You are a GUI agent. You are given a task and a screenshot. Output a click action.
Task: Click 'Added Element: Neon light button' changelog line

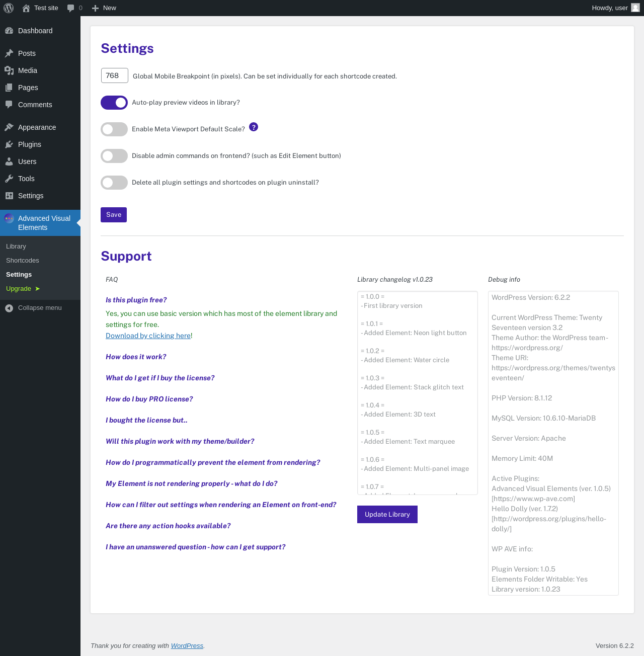[414, 333]
